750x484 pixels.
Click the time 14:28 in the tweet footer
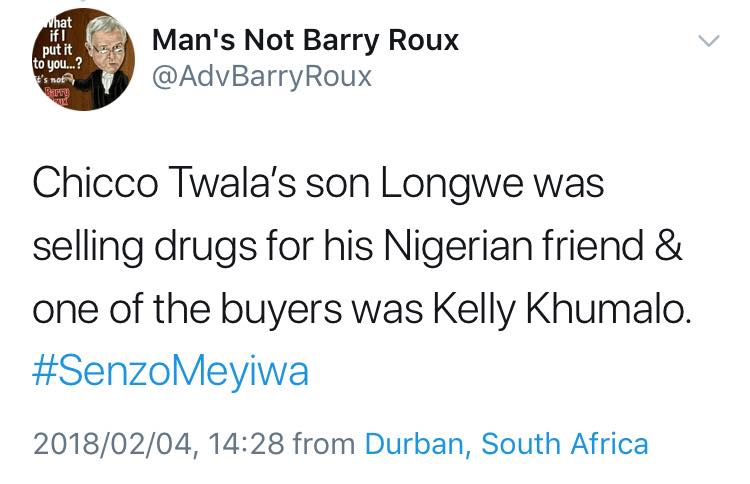[x=246, y=444]
